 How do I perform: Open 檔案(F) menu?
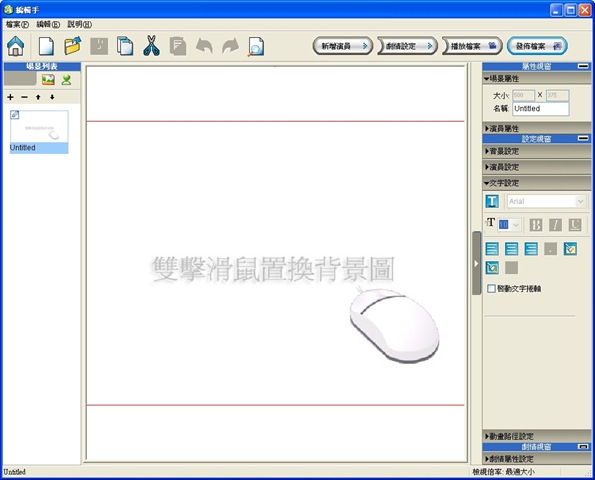tap(17, 24)
